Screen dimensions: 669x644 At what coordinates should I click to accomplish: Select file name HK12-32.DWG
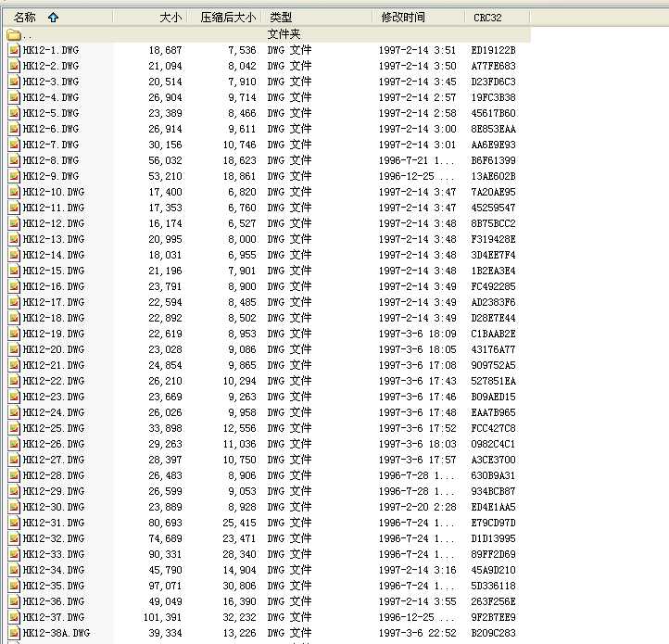(54, 539)
